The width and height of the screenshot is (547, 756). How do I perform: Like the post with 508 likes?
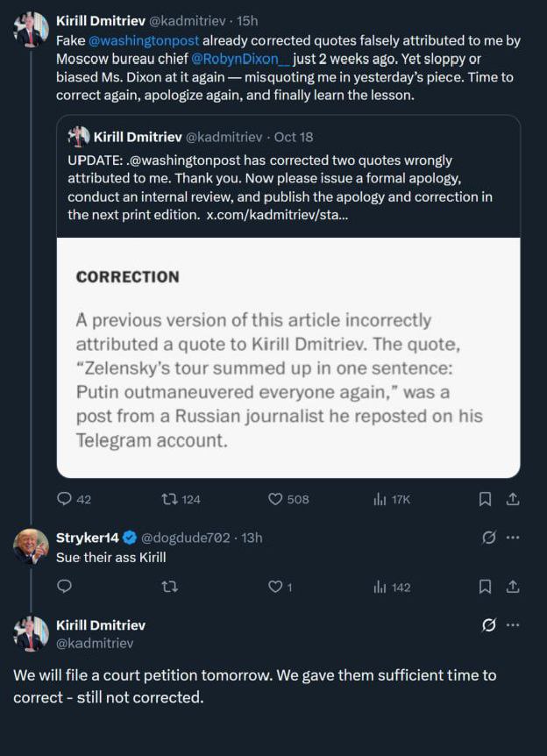point(275,499)
